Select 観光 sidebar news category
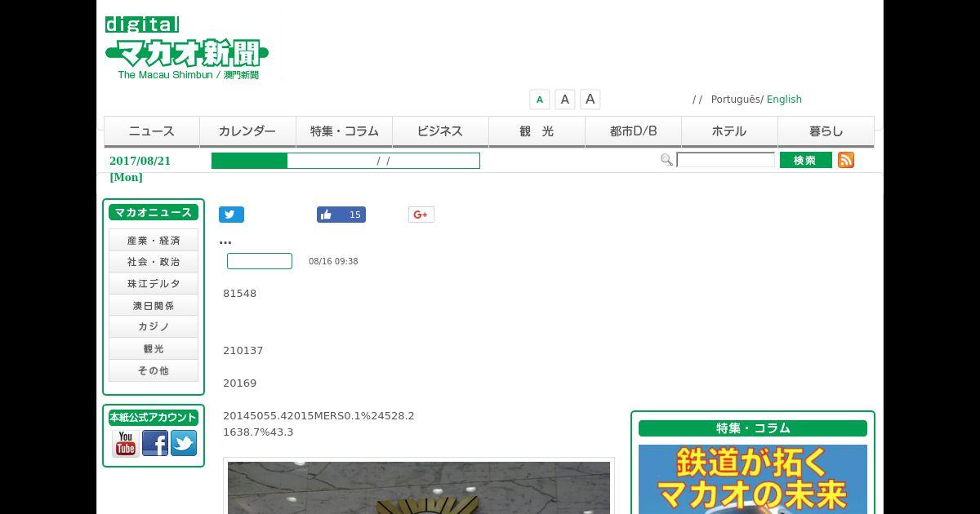This screenshot has height=514, width=980. [x=154, y=348]
